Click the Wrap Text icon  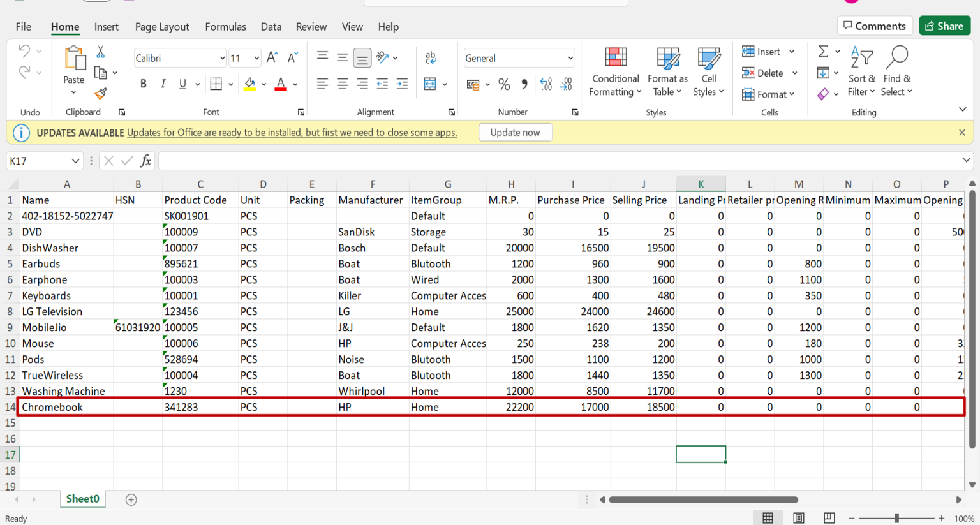[x=431, y=57]
